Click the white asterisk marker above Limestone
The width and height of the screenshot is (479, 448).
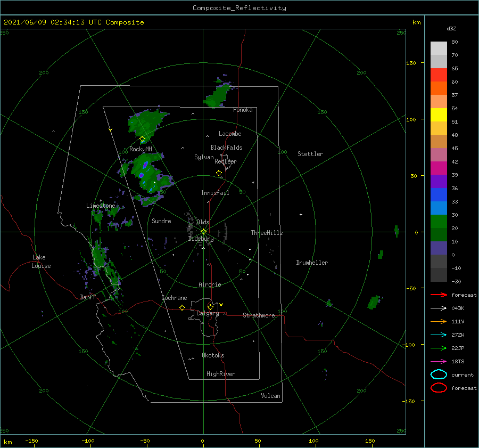(x=101, y=201)
